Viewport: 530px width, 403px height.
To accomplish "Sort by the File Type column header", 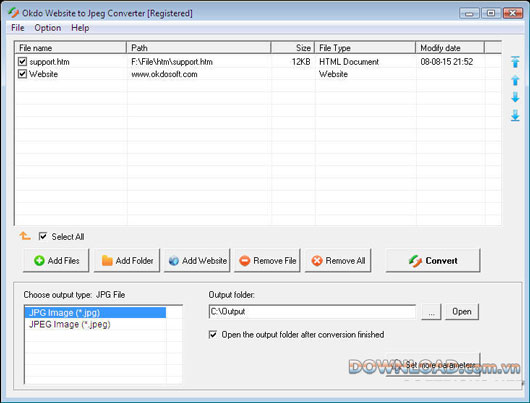I will [x=365, y=48].
